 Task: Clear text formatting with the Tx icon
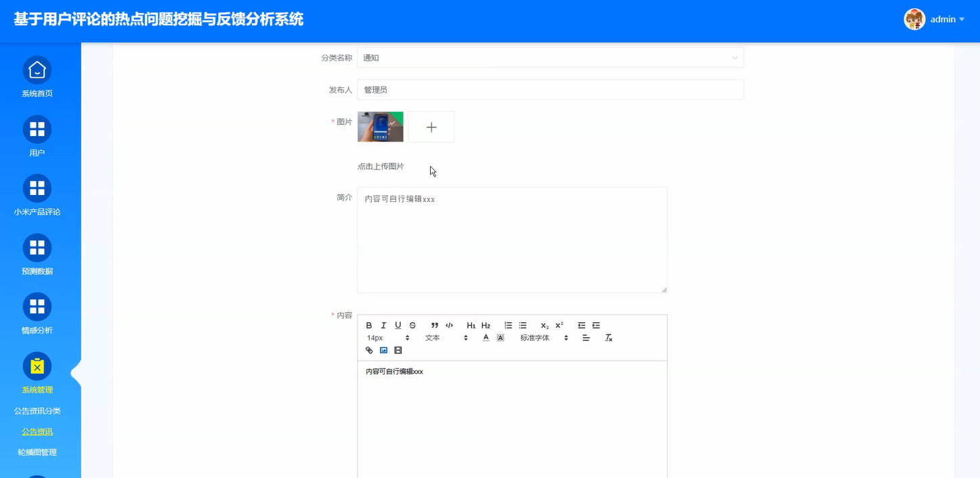[x=608, y=337]
